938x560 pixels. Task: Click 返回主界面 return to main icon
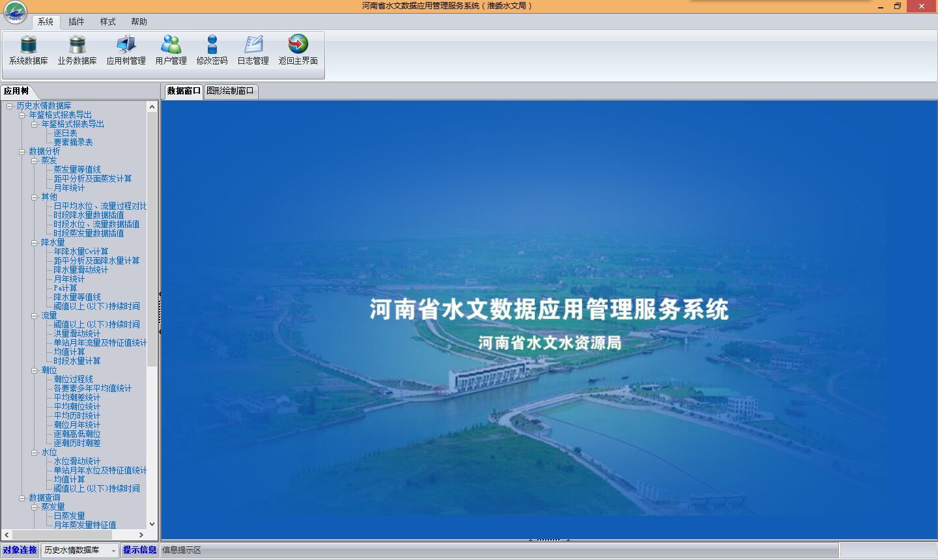[298, 50]
